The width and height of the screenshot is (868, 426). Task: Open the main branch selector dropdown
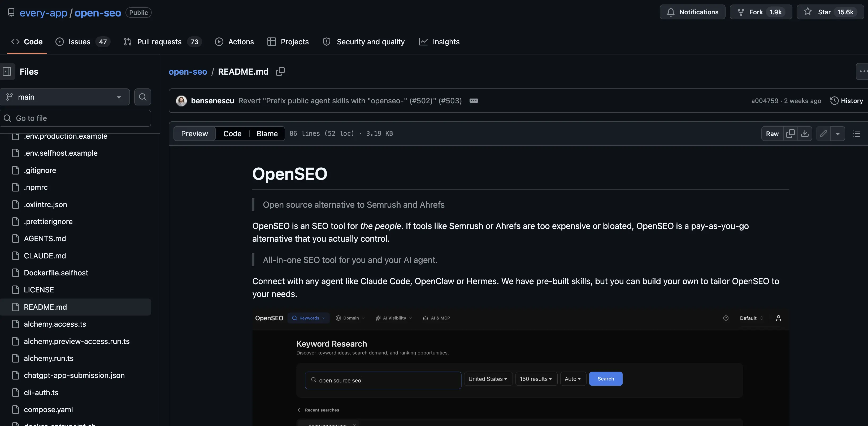click(x=64, y=97)
